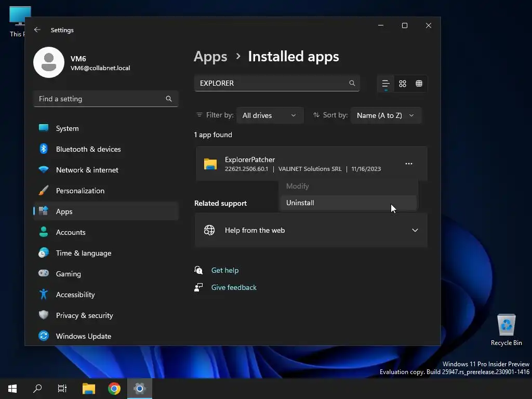
Task: Click the Find a setting search box
Action: tap(106, 99)
